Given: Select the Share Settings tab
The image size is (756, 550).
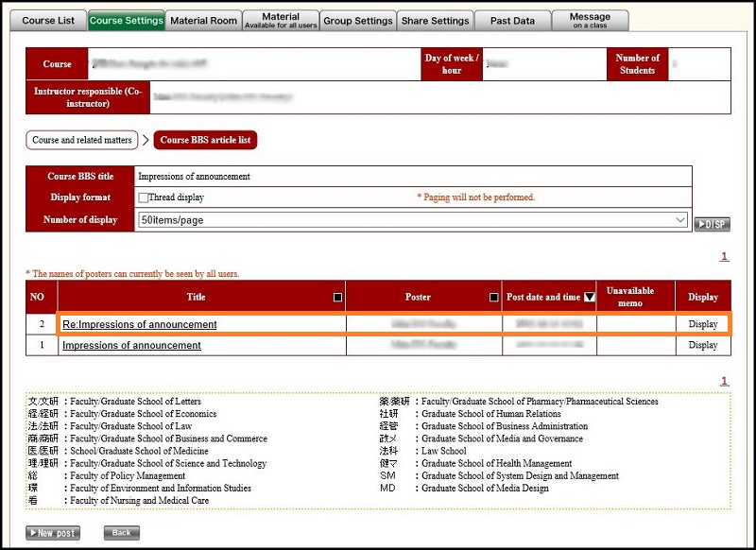Looking at the screenshot, I should 435,21.
